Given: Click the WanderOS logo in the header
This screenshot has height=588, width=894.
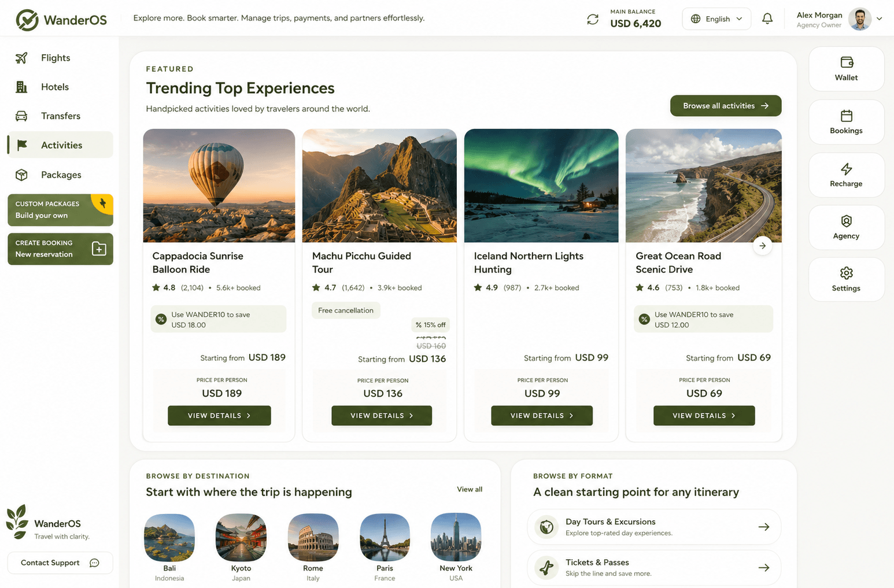Looking at the screenshot, I should 61,20.
